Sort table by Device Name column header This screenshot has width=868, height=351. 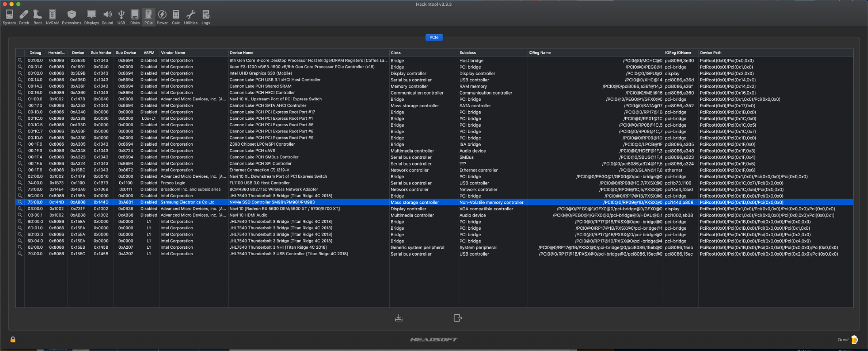tap(241, 53)
